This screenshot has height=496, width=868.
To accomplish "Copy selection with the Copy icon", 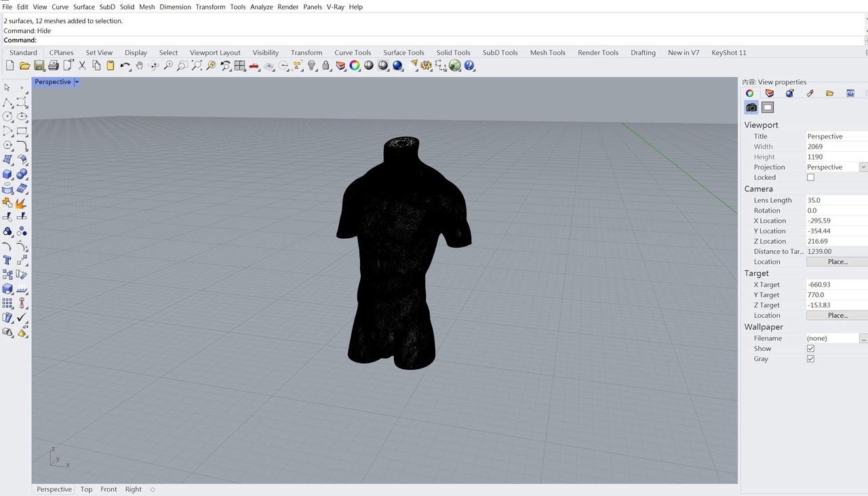I will 96,66.
